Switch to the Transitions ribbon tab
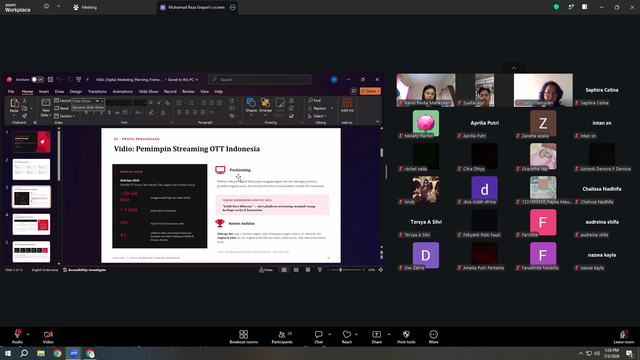This screenshot has height=360, width=640. click(97, 91)
